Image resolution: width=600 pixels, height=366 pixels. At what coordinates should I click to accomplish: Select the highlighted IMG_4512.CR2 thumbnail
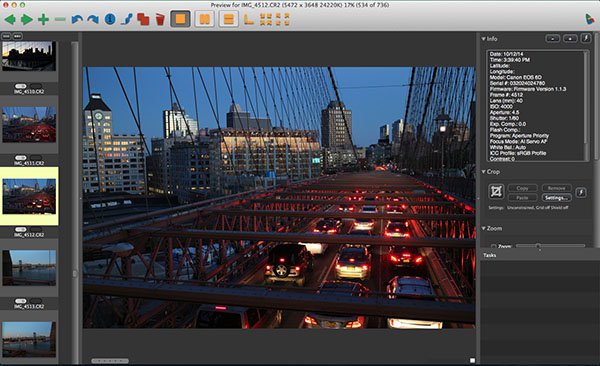(x=29, y=196)
